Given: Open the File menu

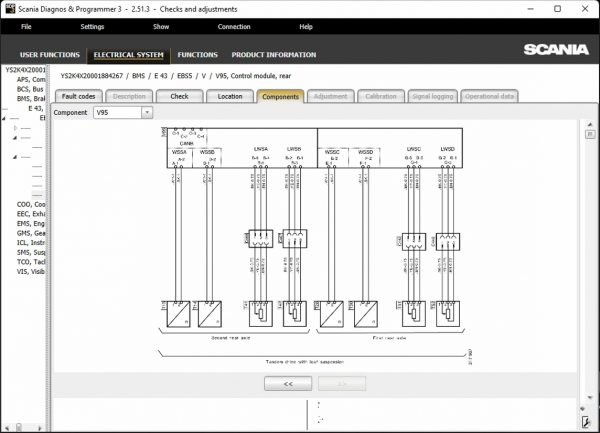Looking at the screenshot, I should (26, 26).
